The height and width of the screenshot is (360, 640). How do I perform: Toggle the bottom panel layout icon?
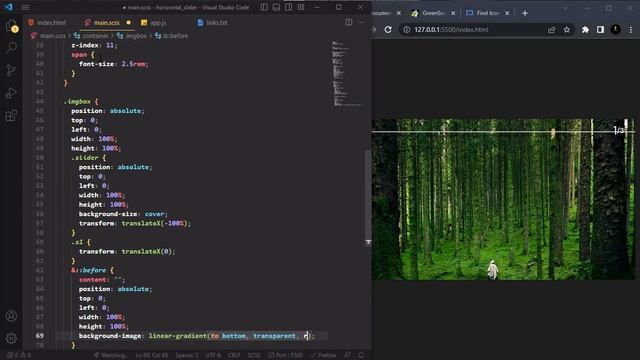[276, 7]
